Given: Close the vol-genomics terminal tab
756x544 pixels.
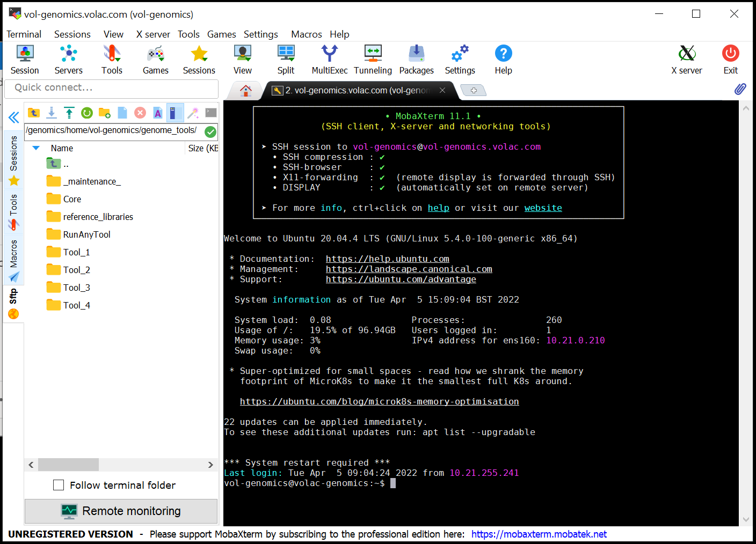Looking at the screenshot, I should pos(442,90).
